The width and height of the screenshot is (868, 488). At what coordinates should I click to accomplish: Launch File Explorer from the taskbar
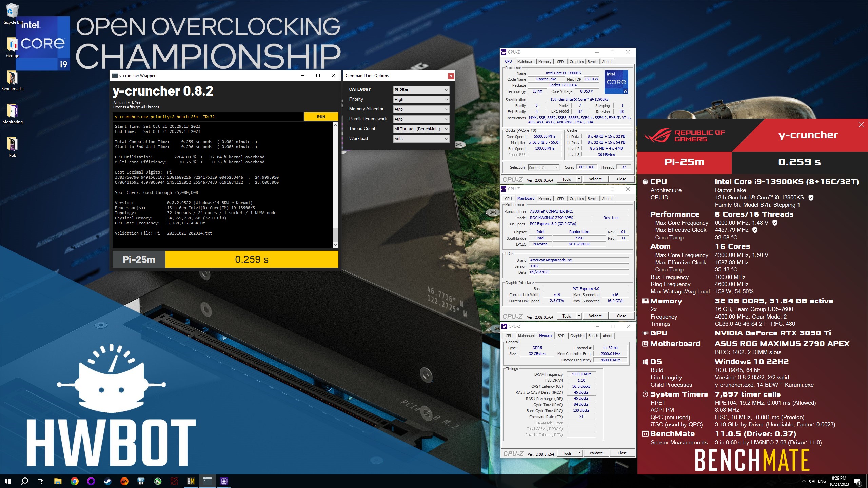tap(58, 481)
